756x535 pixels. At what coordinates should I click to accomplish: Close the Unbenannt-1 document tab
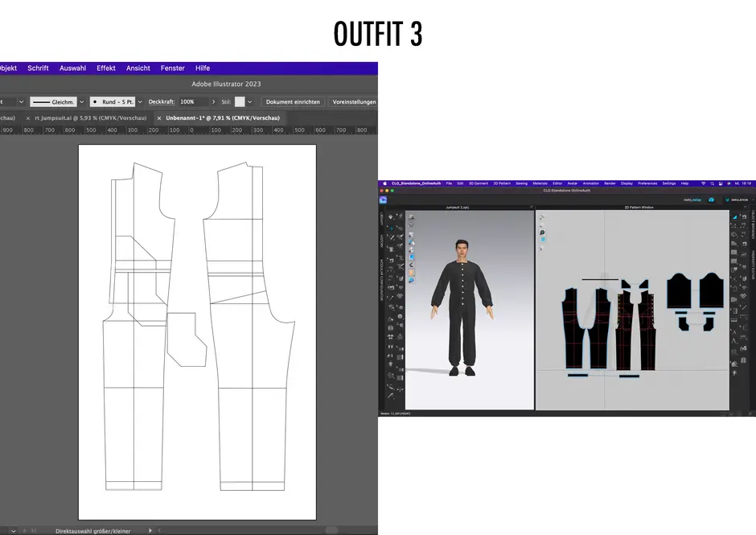(159, 118)
